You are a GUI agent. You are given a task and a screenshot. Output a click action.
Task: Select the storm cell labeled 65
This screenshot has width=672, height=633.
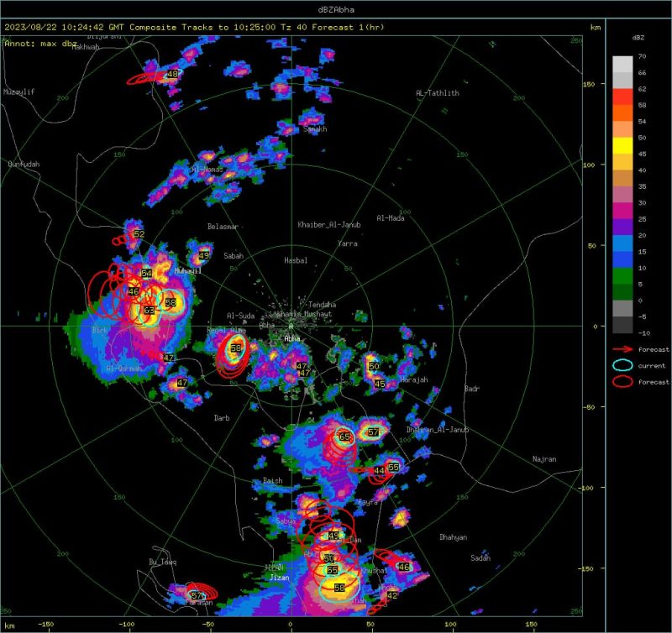345,437
